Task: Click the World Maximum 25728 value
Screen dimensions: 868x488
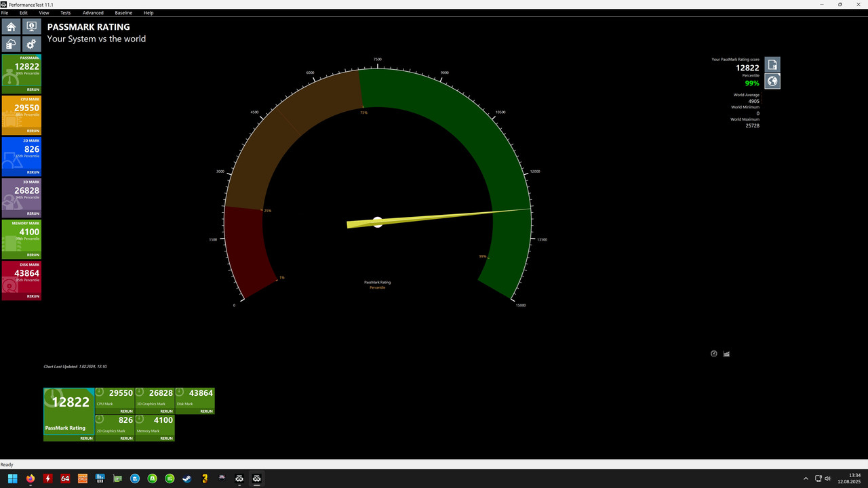Action: pyautogui.click(x=752, y=125)
